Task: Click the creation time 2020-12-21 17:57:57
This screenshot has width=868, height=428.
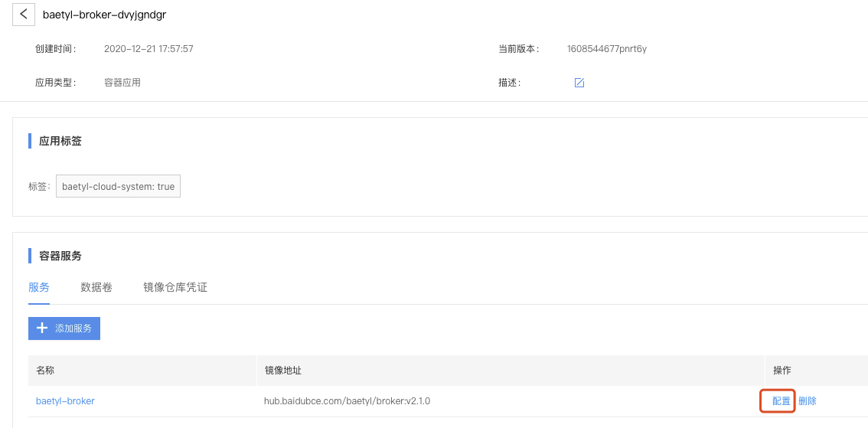Action: 148,49
